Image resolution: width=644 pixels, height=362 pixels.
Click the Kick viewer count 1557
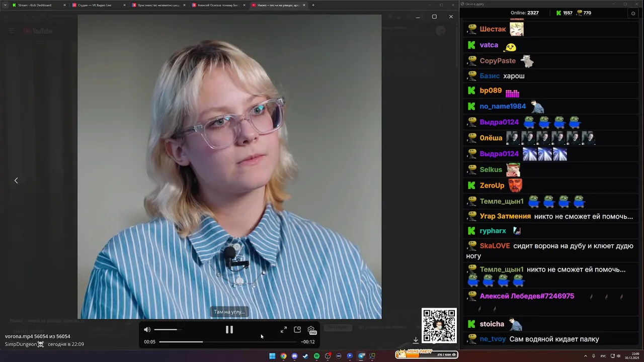pos(564,13)
